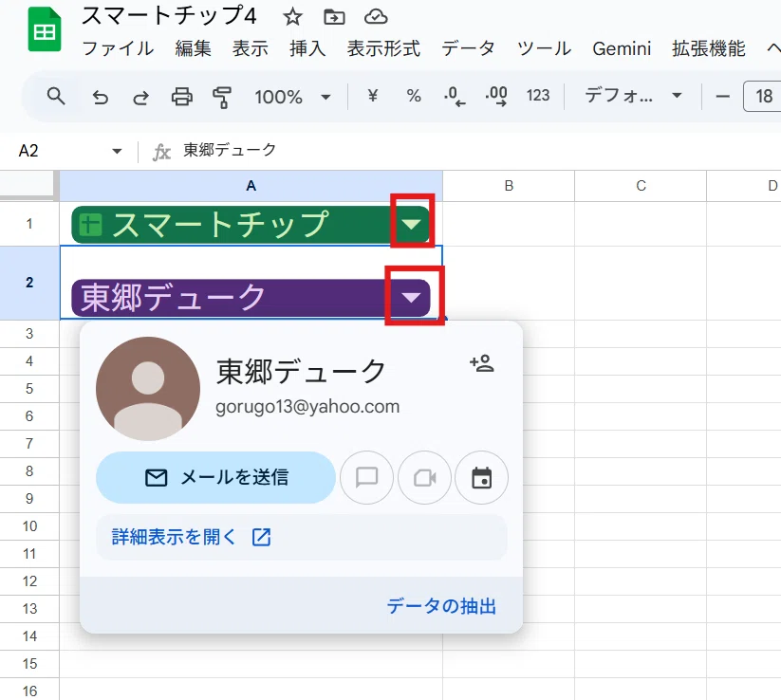
Task: Increase decimal places
Action: pyautogui.click(x=496, y=96)
